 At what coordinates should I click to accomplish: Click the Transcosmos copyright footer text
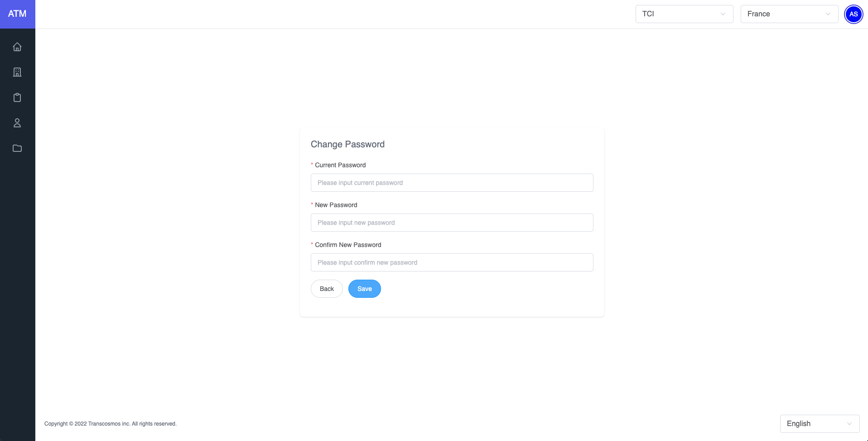pyautogui.click(x=111, y=424)
